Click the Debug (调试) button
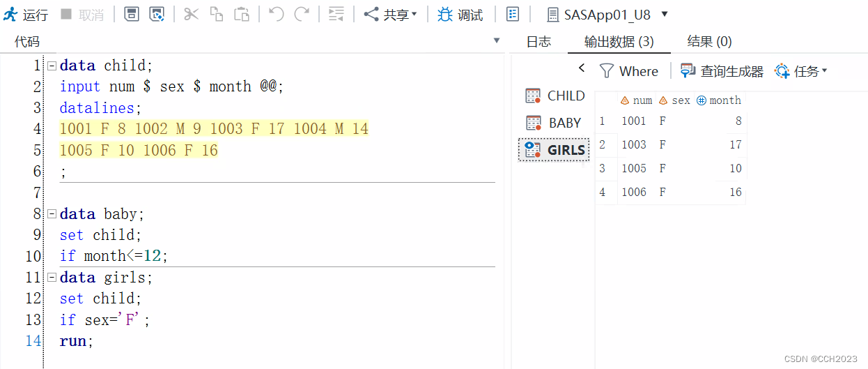 [460, 14]
